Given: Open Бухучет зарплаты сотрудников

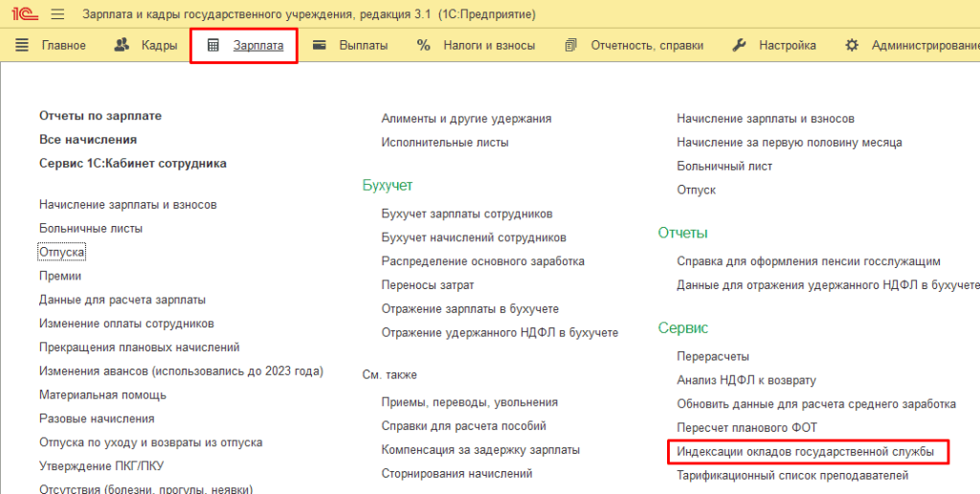Looking at the screenshot, I should tap(467, 213).
